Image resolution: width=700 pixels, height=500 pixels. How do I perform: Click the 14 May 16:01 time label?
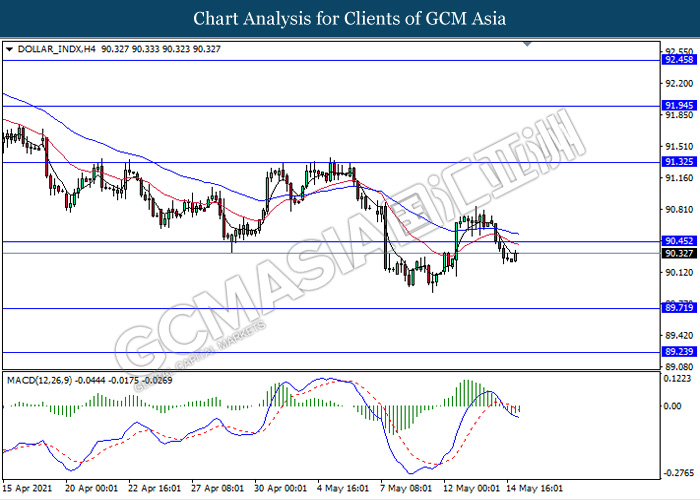pos(534,488)
